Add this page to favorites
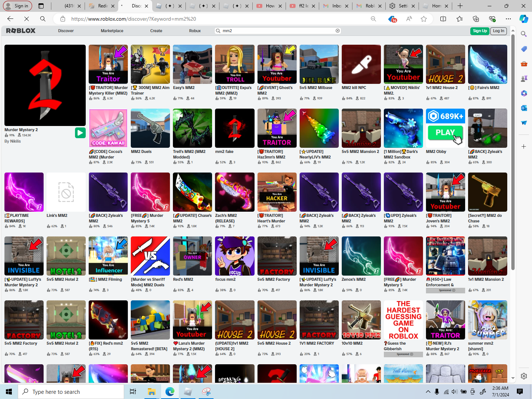The image size is (532, 399). click(x=424, y=19)
